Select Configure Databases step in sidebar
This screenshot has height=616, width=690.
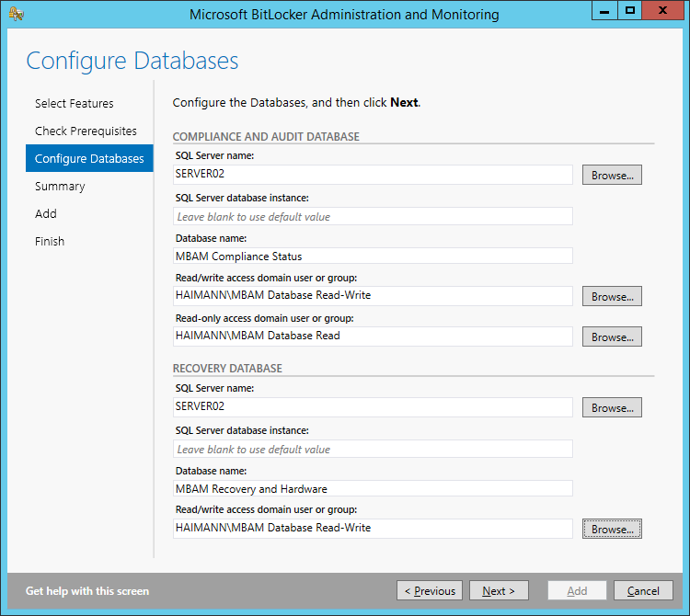point(89,158)
